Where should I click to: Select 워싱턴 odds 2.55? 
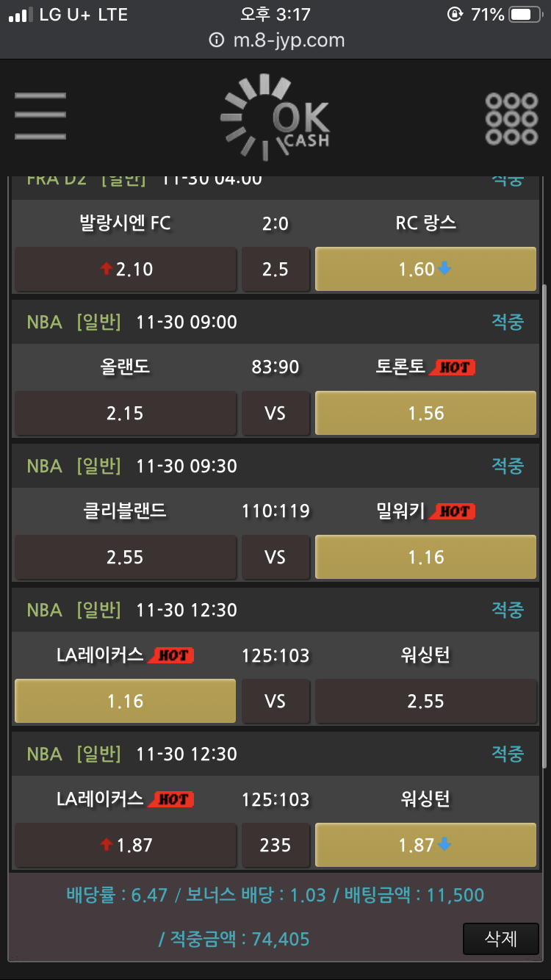[425, 701]
